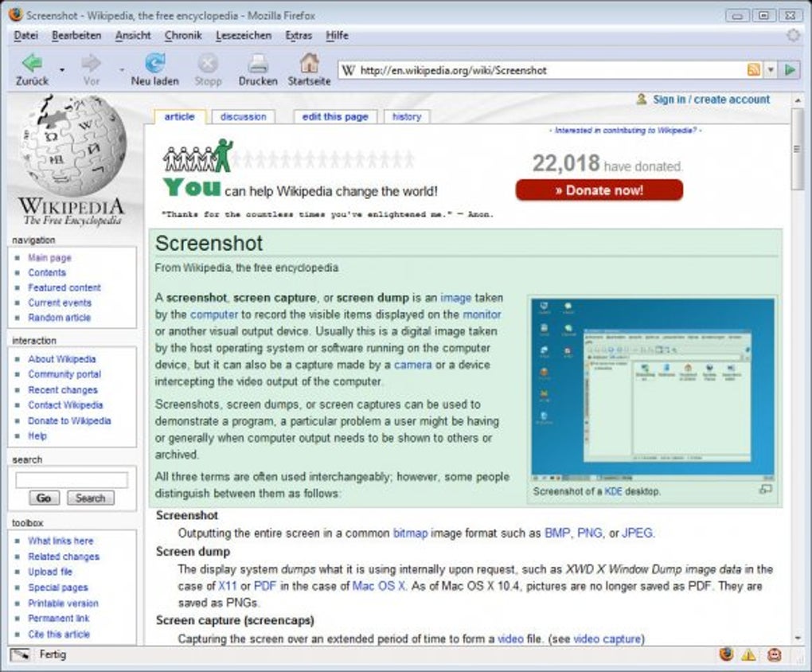
Task: Click the throbber activity icon in menu bar
Action: [x=793, y=35]
